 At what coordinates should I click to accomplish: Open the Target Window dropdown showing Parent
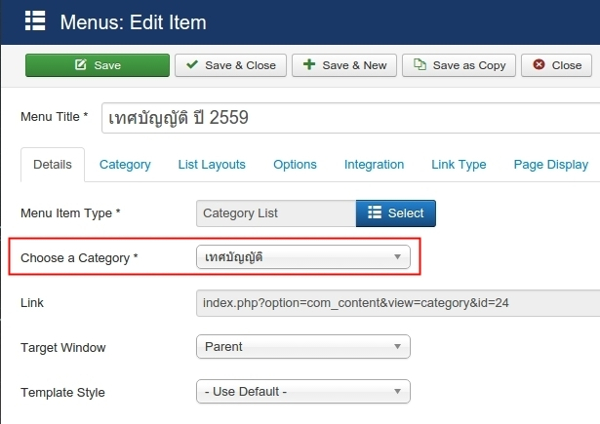tap(303, 347)
